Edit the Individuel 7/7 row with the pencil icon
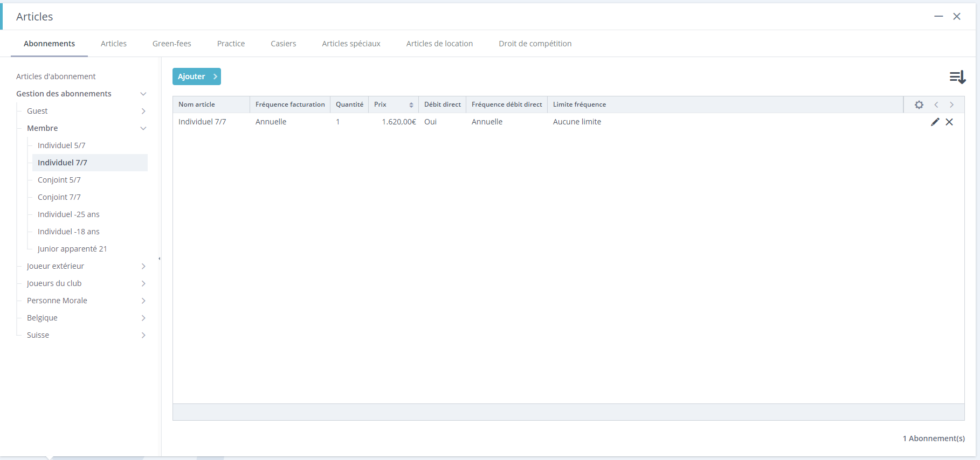980x460 pixels. 935,122
